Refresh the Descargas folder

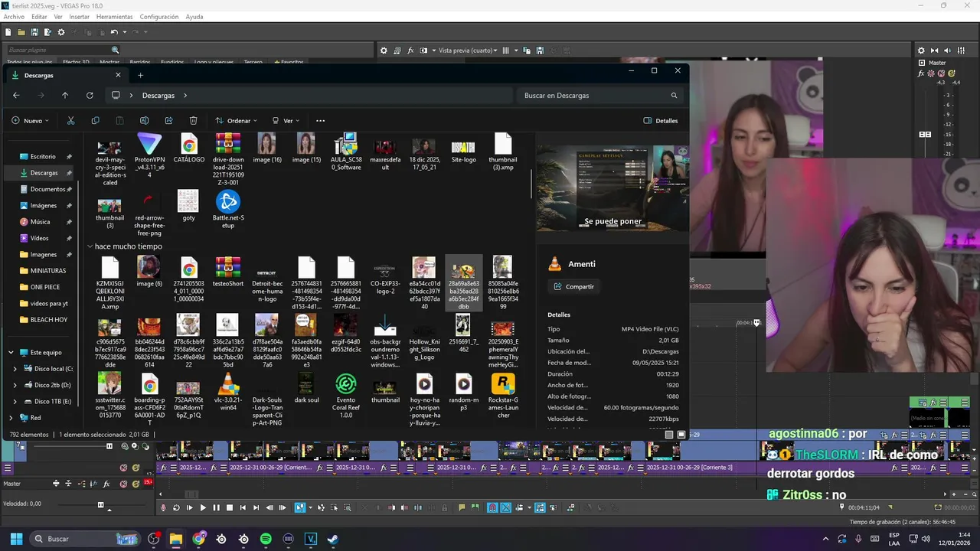90,96
